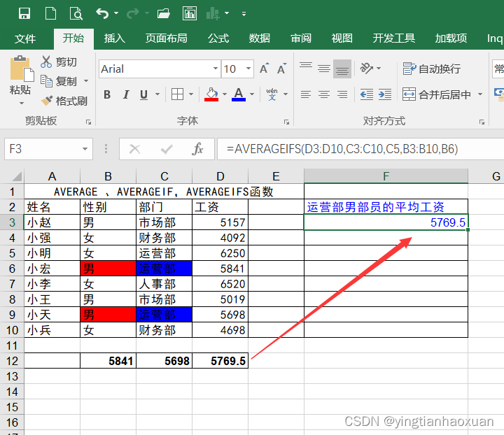The width and height of the screenshot is (504, 435).
Task: Click the 自动换行 wrap text button
Action: [x=432, y=69]
